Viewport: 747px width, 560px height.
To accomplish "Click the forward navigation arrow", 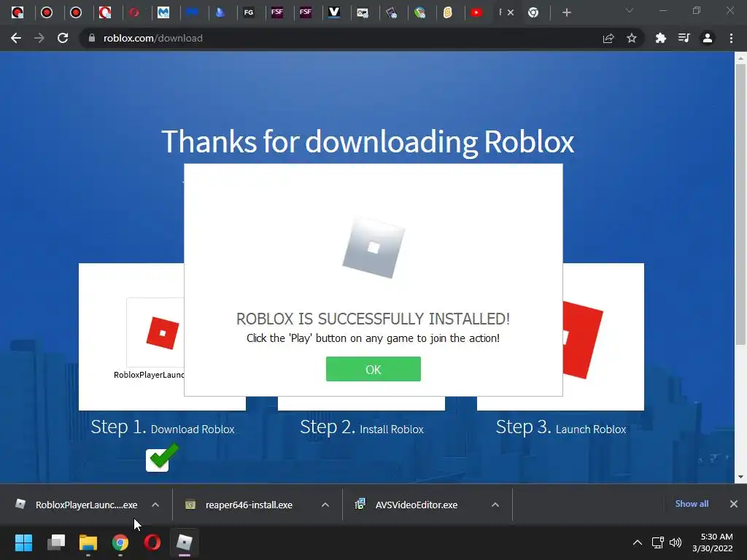I will 39,38.
